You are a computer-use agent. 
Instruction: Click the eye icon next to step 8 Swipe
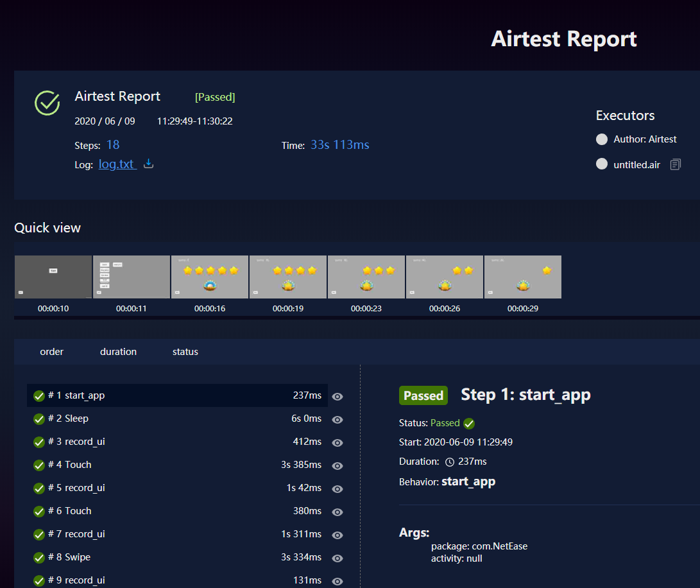click(337, 558)
